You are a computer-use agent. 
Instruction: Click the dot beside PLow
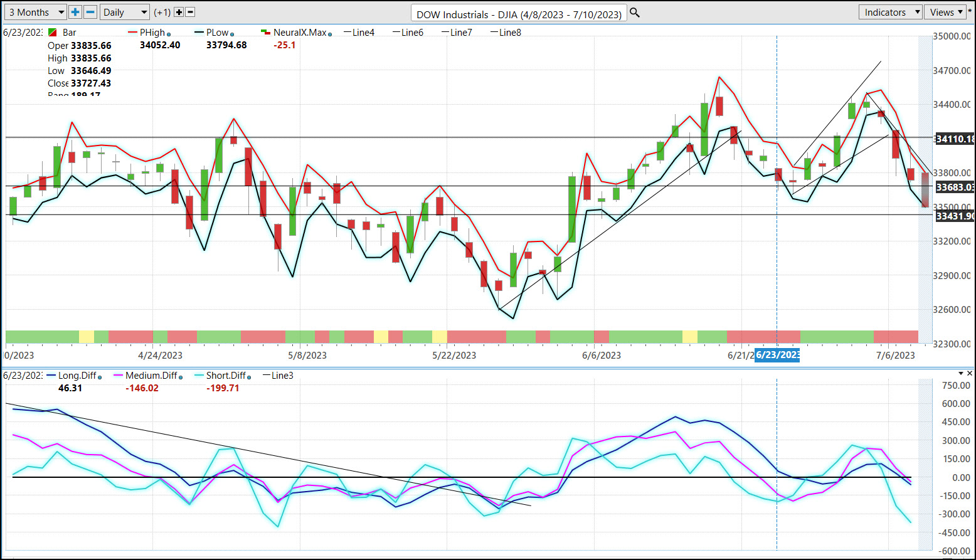coord(233,34)
